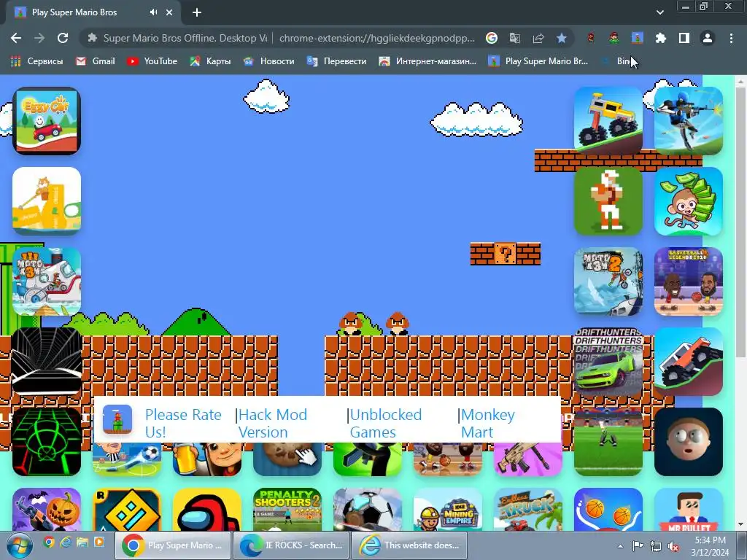Open the Extensions puzzle icon menu
This screenshot has width=747, height=560.
coord(661,38)
